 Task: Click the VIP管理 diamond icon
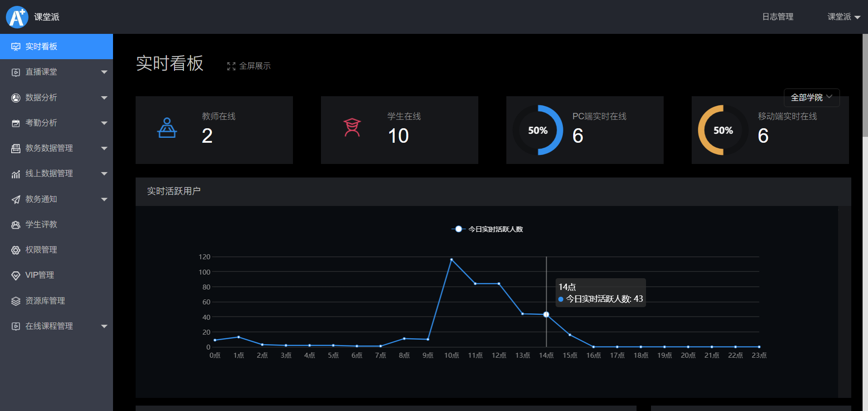click(16, 276)
